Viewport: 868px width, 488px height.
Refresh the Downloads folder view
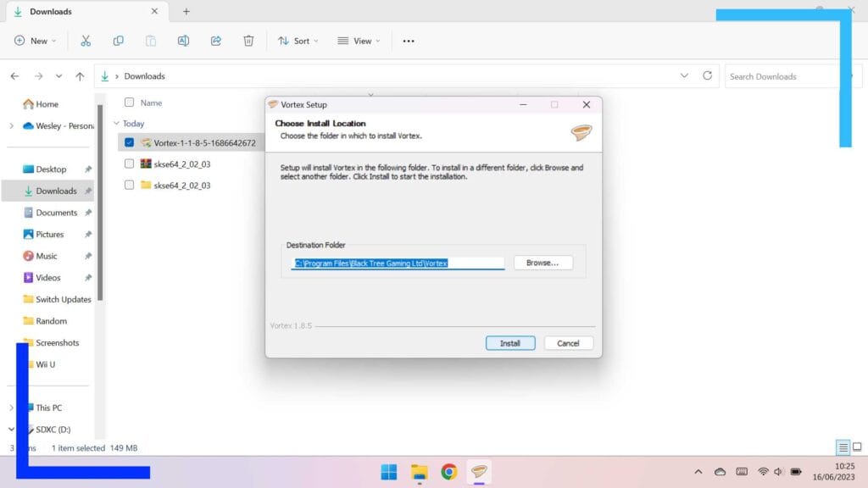tap(707, 75)
